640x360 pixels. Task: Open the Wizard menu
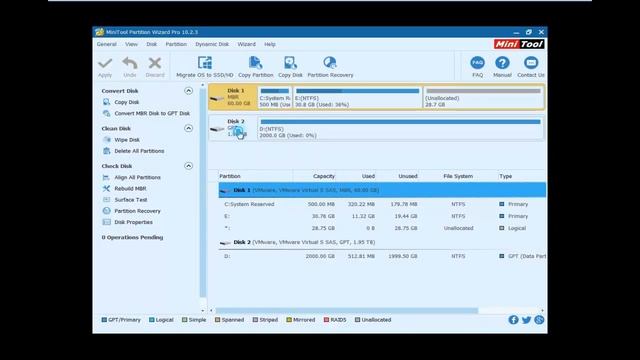[247, 44]
